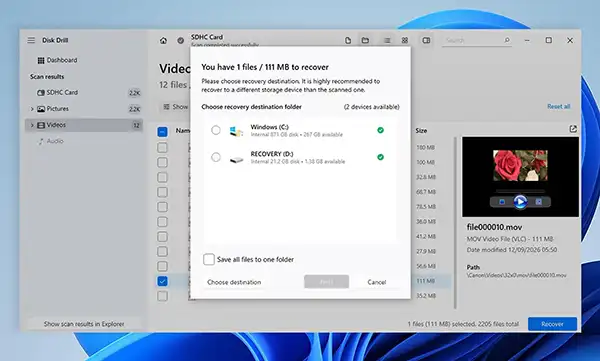Switch to folder view icon
The image size is (600, 361).
[x=365, y=40]
